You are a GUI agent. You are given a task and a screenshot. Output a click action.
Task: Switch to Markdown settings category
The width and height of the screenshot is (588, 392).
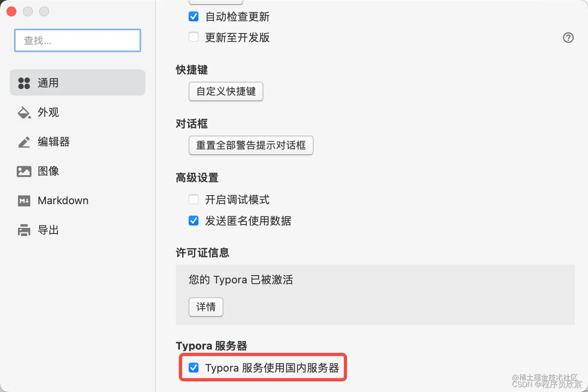pyautogui.click(x=63, y=200)
